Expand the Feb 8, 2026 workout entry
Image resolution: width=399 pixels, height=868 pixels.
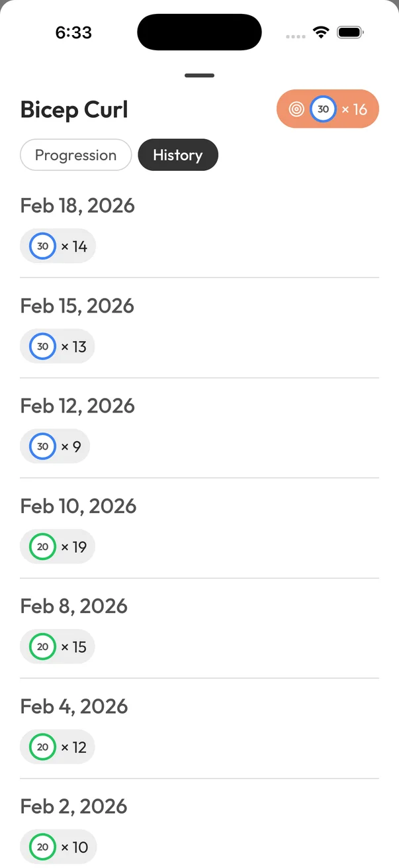pos(73,605)
